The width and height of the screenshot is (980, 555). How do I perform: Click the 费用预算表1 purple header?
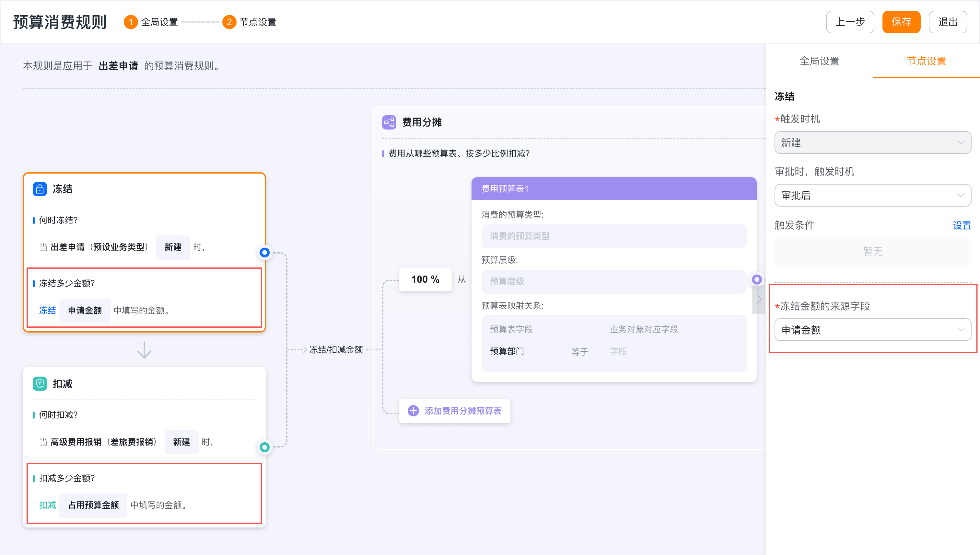coord(613,188)
